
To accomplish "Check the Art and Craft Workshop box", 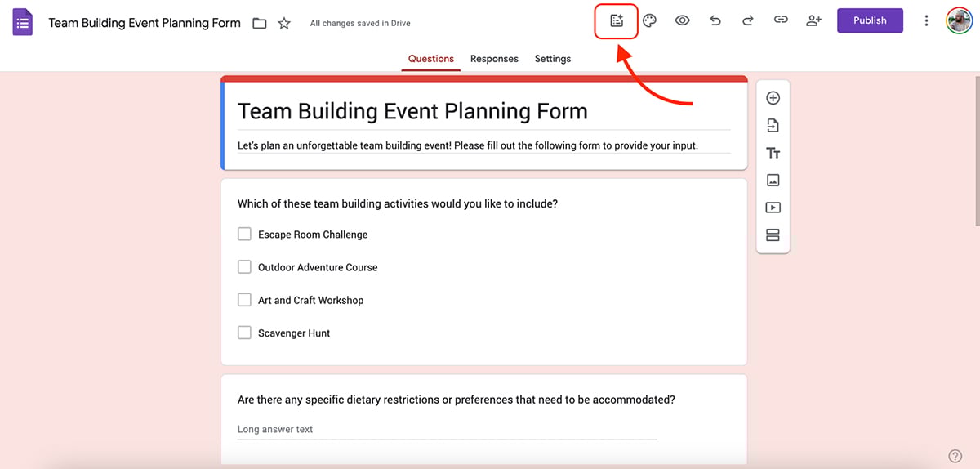I will (244, 300).
